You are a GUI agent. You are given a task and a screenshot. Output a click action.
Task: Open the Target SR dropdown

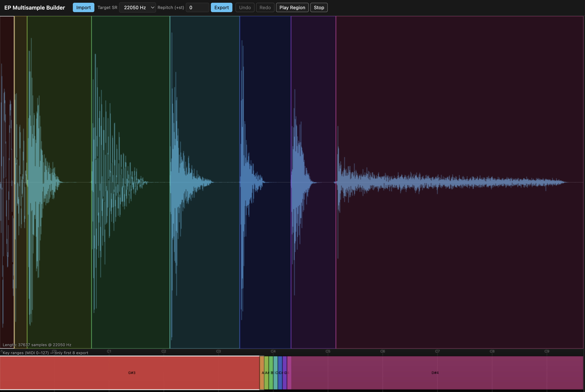pos(137,7)
